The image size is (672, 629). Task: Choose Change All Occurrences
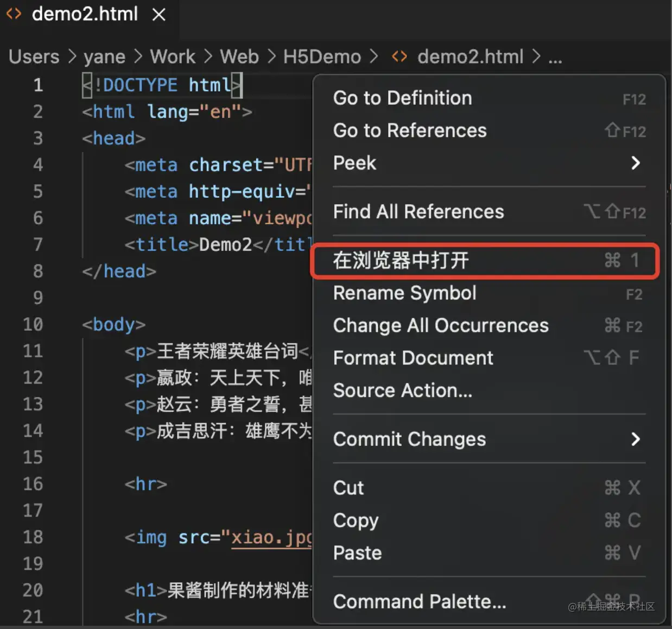point(441,325)
